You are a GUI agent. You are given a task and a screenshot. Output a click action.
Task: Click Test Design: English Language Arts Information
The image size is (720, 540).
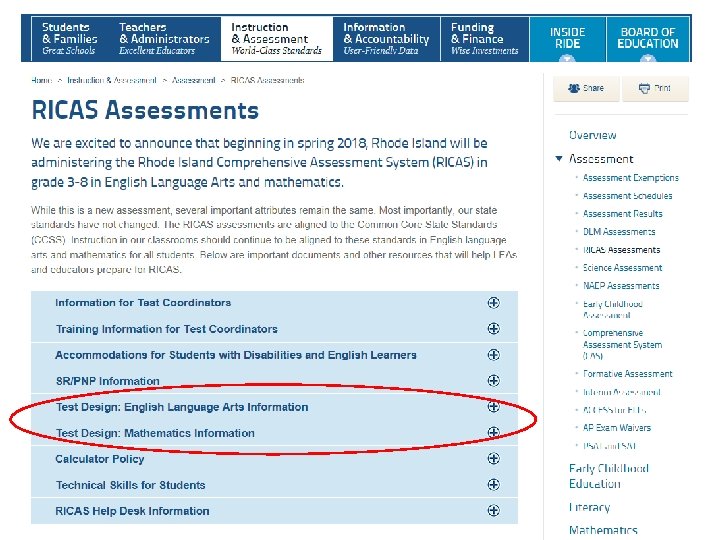coord(182,407)
